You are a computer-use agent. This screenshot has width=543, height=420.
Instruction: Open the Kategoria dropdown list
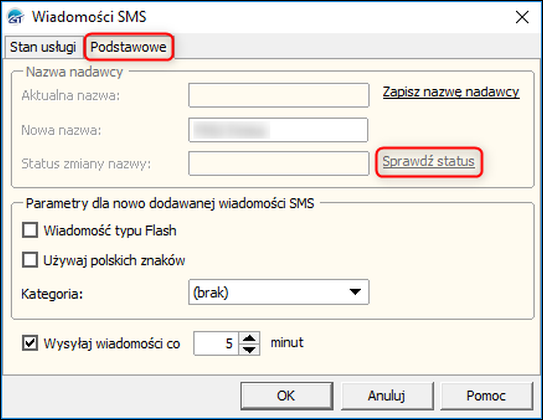[279, 292]
